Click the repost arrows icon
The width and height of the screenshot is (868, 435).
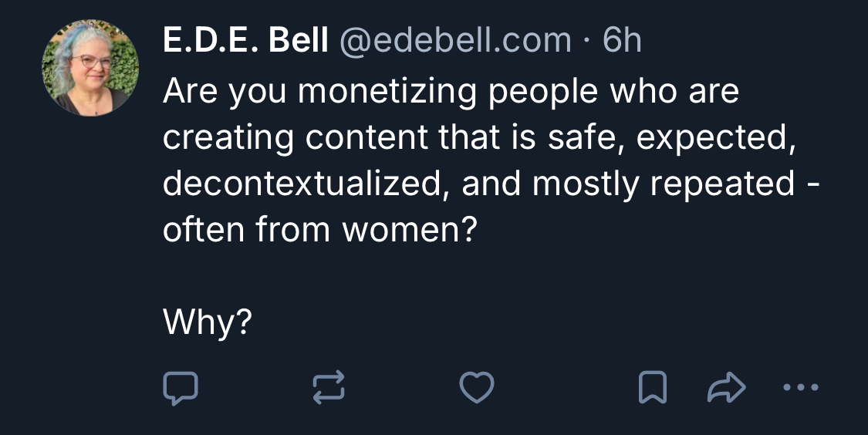click(328, 387)
